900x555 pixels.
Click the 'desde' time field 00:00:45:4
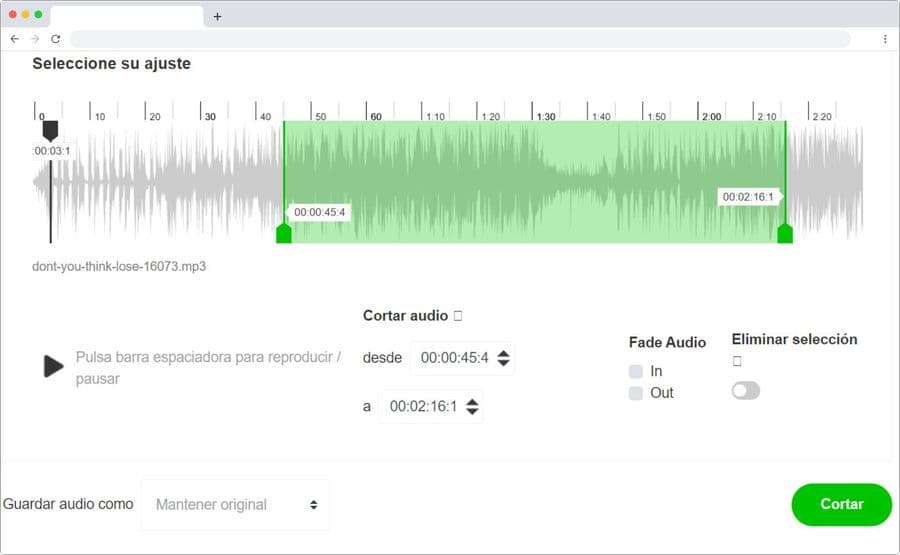(462, 358)
